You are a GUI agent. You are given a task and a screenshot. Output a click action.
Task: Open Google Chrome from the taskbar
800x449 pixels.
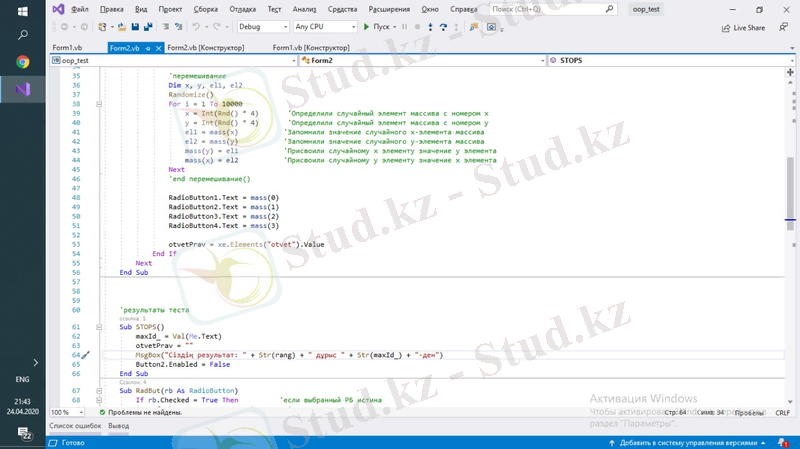coord(22,62)
